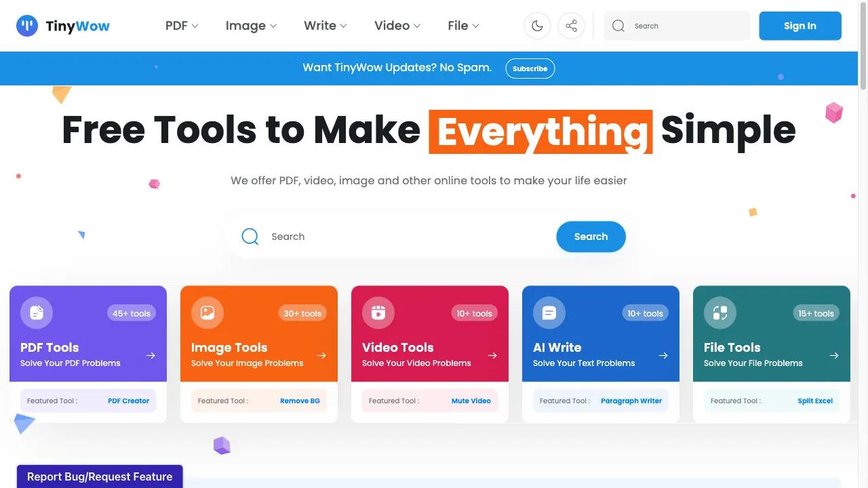Expand the Write dropdown menu
868x488 pixels.
pyautogui.click(x=325, y=26)
